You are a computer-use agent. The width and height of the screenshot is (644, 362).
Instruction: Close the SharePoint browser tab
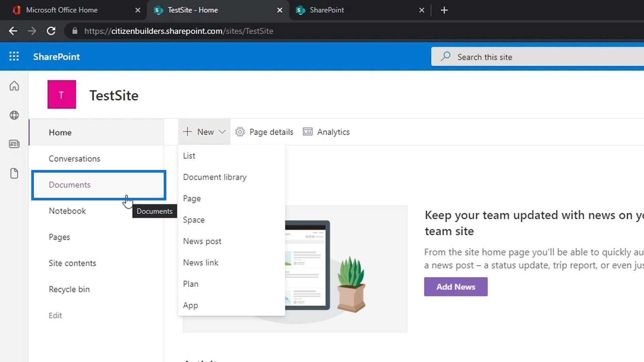click(421, 10)
